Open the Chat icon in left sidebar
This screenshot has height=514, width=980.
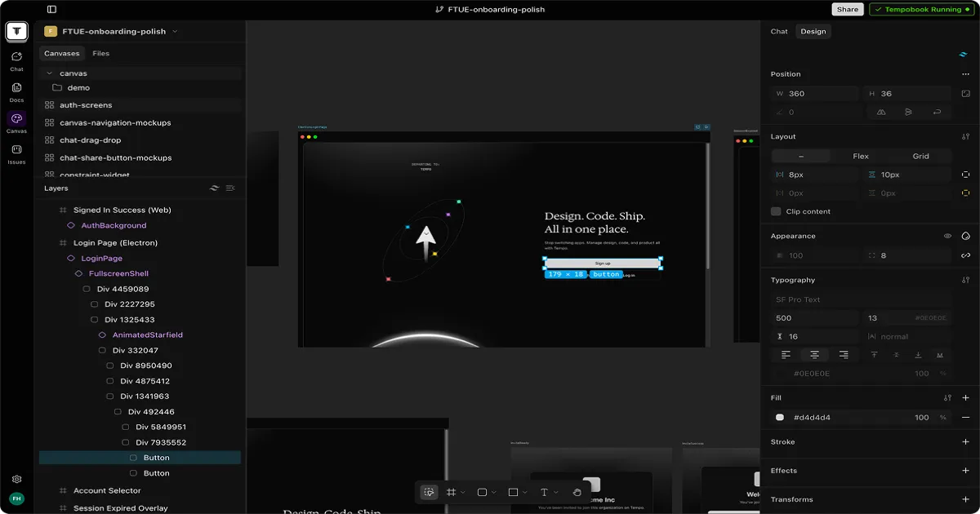pyautogui.click(x=16, y=61)
